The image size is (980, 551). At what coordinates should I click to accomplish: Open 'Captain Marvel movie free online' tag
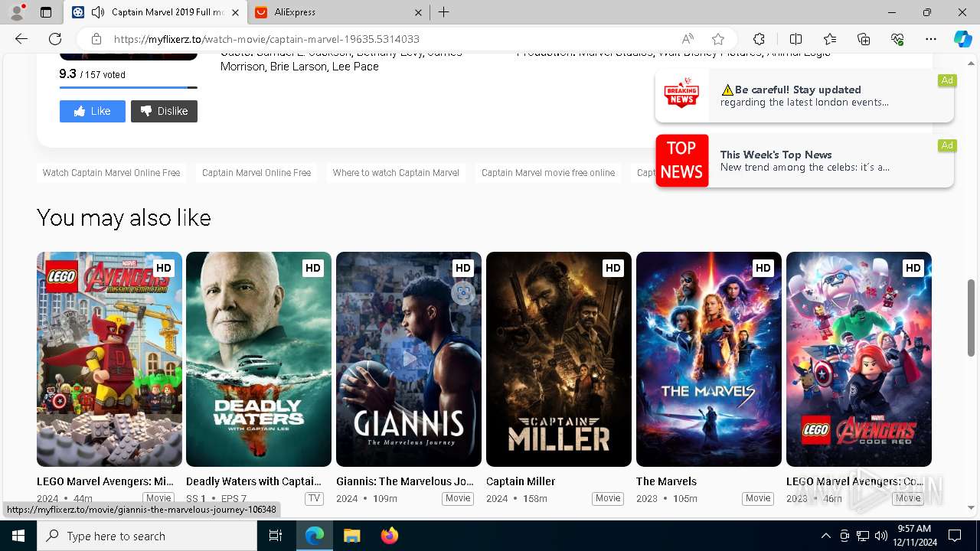click(548, 173)
